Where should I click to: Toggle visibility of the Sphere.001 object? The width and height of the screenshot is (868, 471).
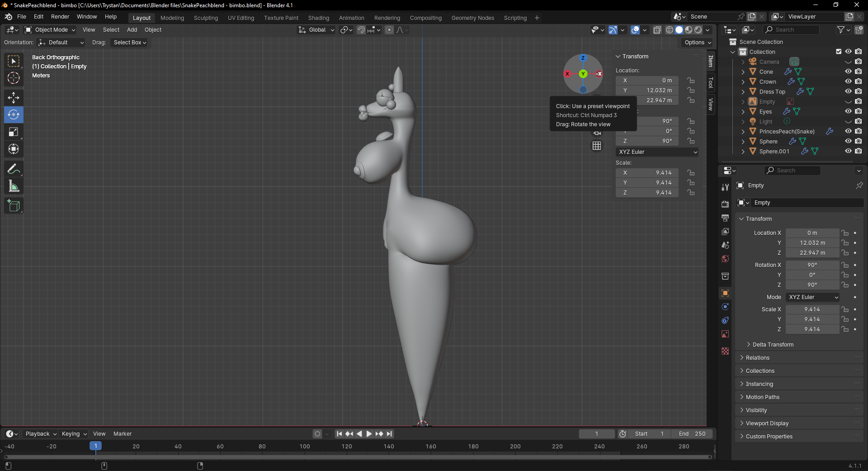(848, 151)
